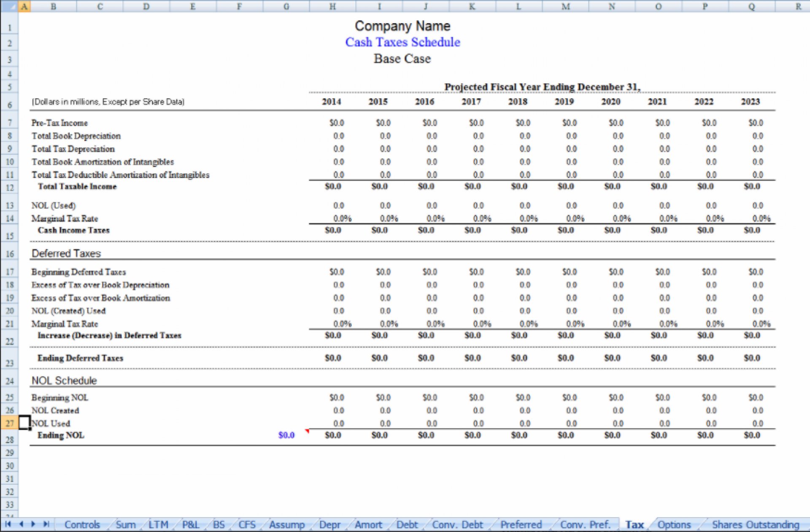Select column A header
This screenshot has width=810, height=532.
pos(24,6)
